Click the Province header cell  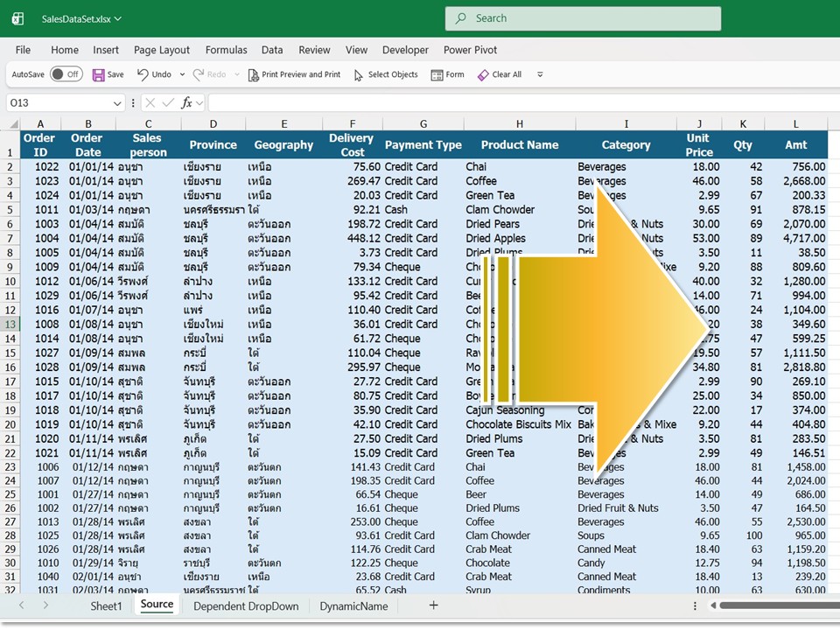coord(213,144)
